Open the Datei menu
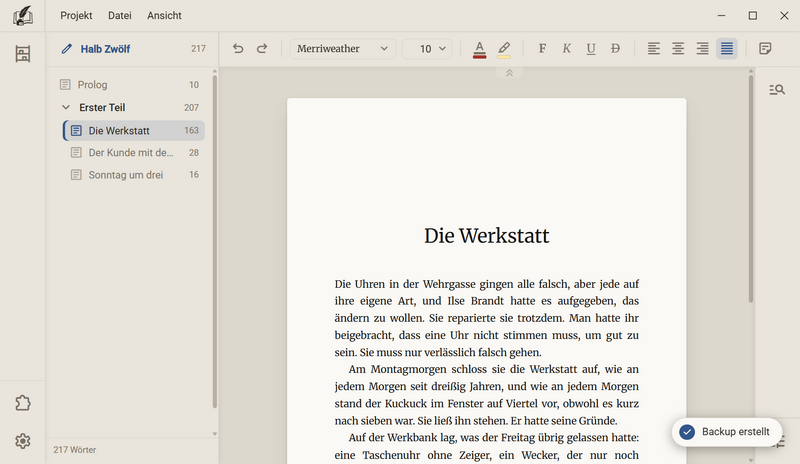This screenshot has height=464, width=800. click(119, 16)
